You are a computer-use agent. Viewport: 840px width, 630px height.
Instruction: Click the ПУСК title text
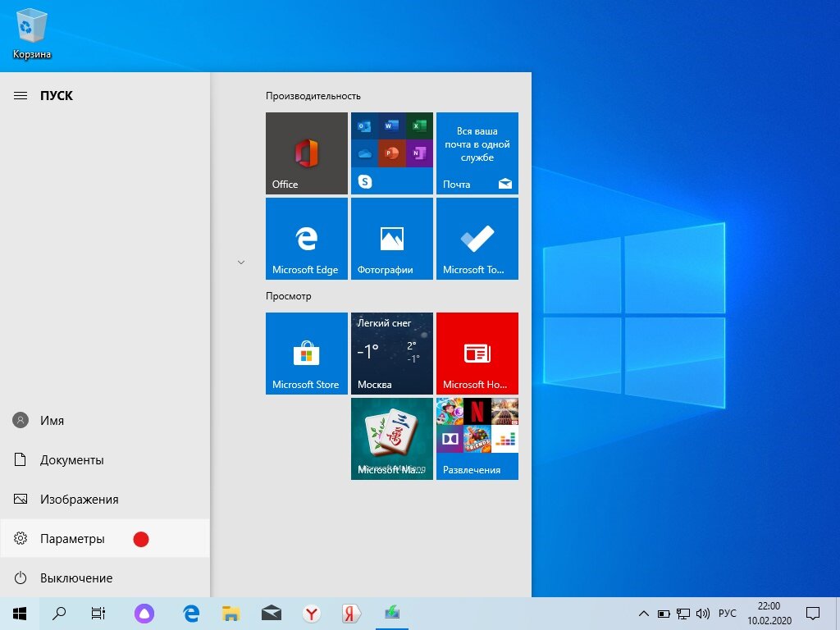(x=57, y=96)
